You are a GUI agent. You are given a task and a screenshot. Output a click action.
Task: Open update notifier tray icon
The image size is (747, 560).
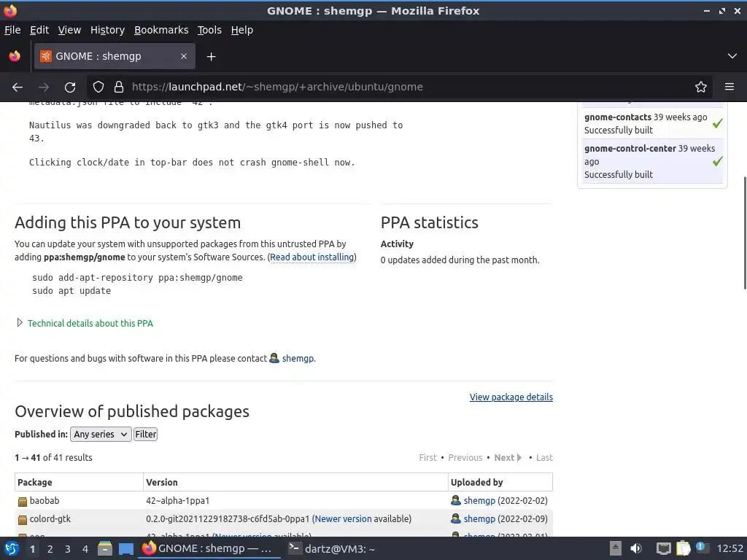pyautogui.click(x=702, y=548)
